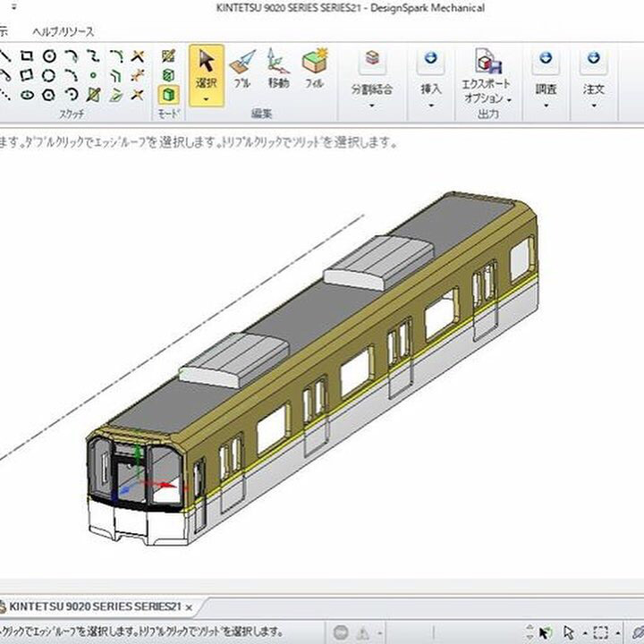Select the KINTETSU 9020 SERIES SERIES21 document tab
This screenshot has width=644, height=644.
tap(96, 606)
